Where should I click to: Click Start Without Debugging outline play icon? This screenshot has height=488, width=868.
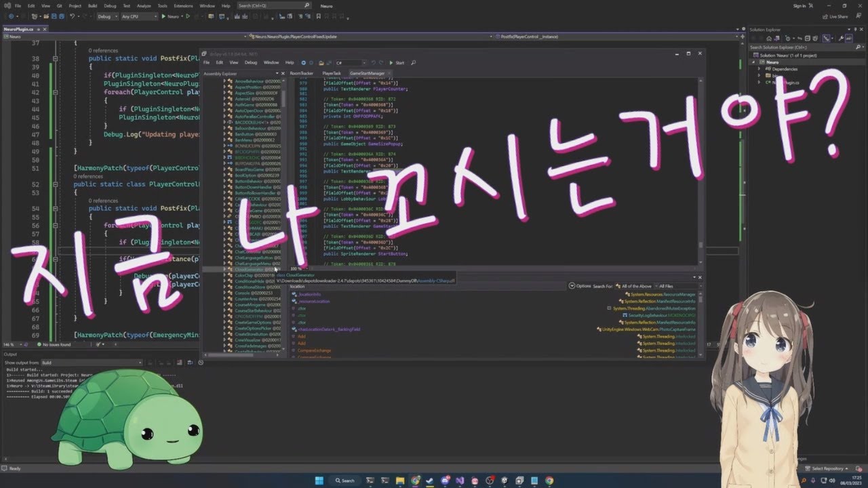coord(187,16)
